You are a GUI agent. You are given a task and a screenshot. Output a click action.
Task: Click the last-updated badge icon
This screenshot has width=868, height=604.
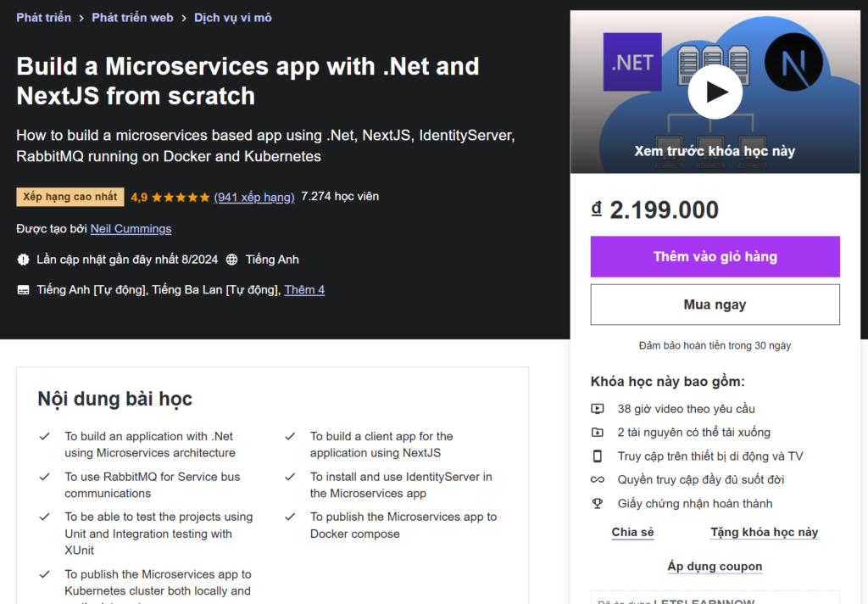click(23, 260)
